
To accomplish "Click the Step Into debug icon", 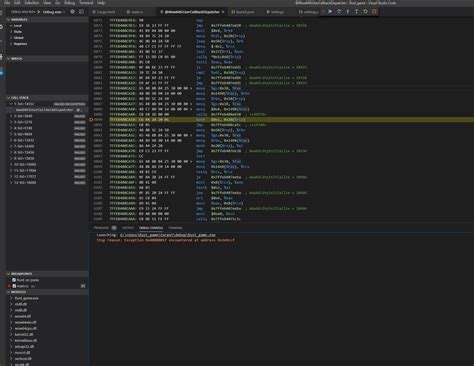I will coord(348,11).
